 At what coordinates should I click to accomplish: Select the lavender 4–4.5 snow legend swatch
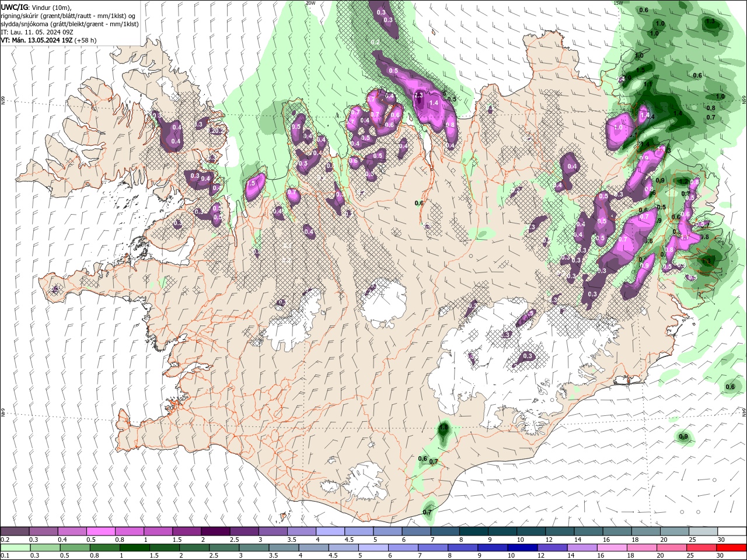tap(330, 531)
